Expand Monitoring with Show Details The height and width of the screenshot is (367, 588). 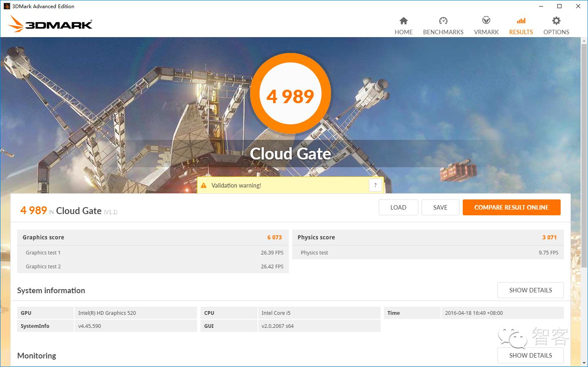pyautogui.click(x=530, y=355)
